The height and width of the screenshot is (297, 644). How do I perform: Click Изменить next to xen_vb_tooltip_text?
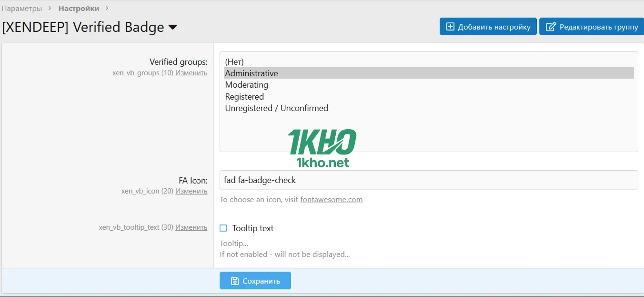pyautogui.click(x=191, y=227)
